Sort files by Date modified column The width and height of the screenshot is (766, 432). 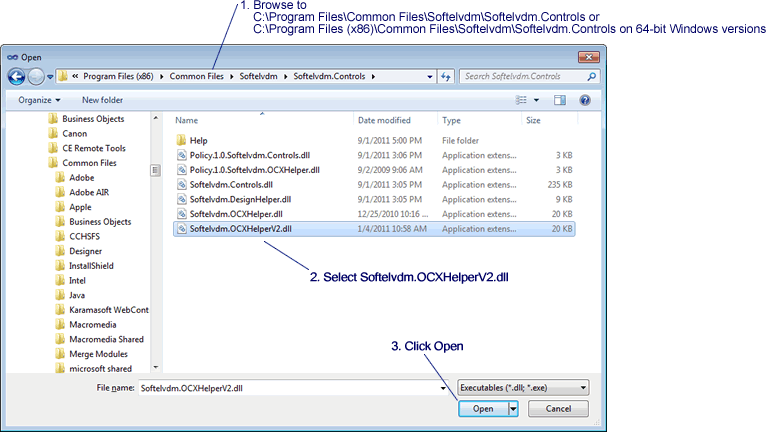coord(384,120)
